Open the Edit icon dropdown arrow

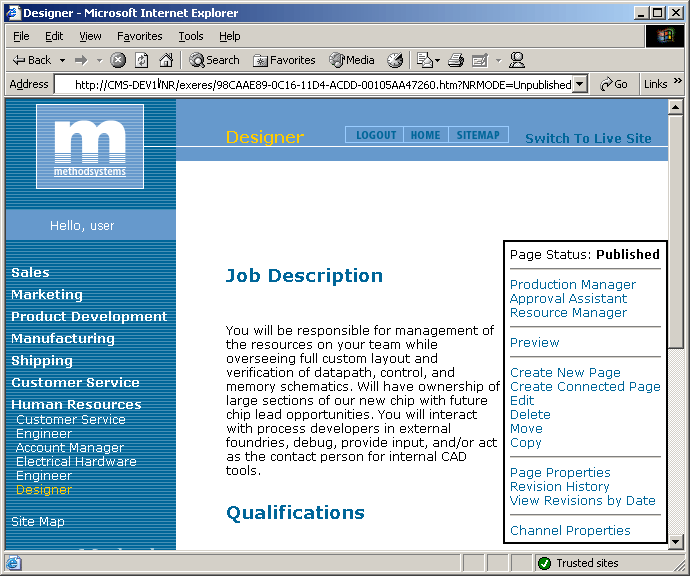click(x=498, y=60)
